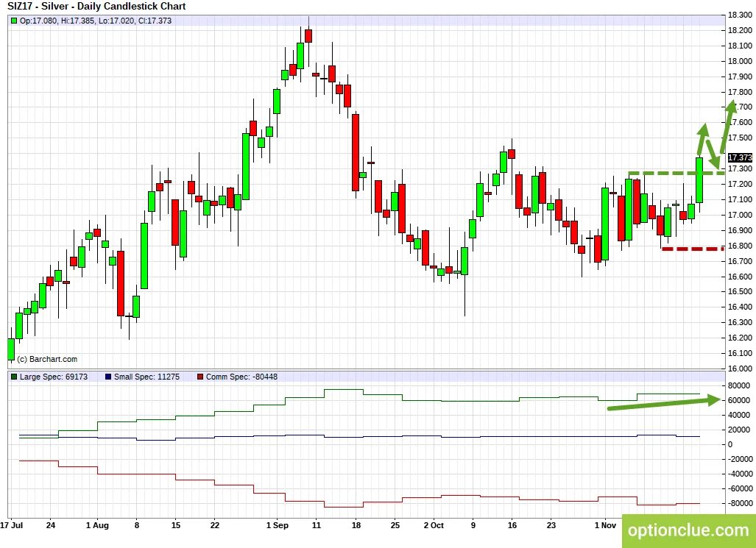Viewport: 756px width, 548px height.
Task: Click the '11' date label after 1 Sep
Action: [317, 525]
